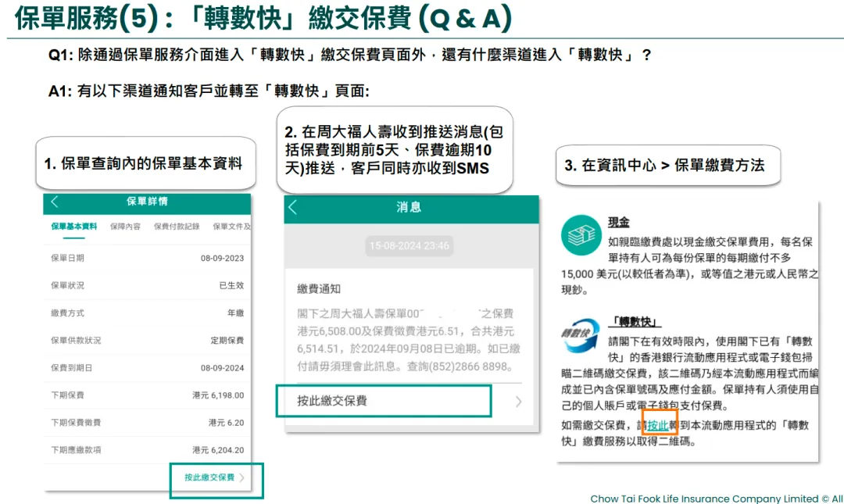Screen dimensions: 844x504
Task: Click the 現金 heading
Action: (618, 222)
